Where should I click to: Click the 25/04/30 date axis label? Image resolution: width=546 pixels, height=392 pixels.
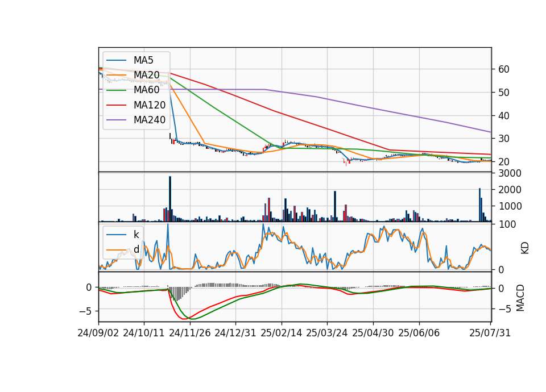(x=373, y=333)
